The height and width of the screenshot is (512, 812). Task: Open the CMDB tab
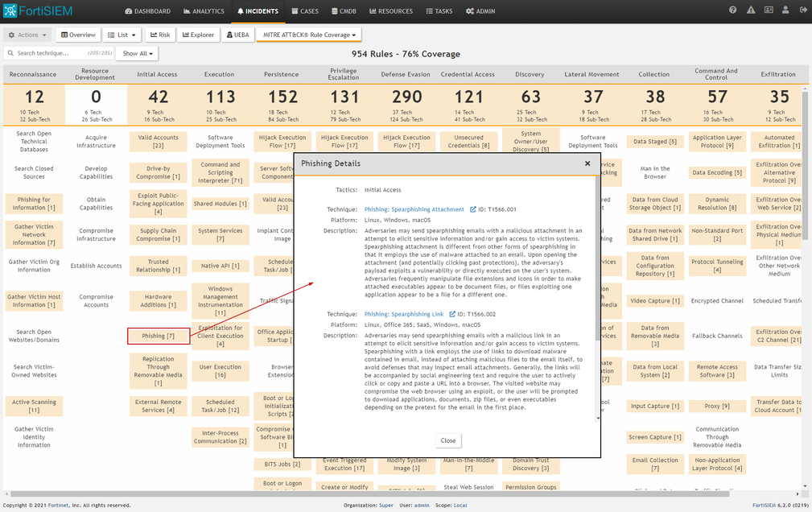click(x=344, y=11)
